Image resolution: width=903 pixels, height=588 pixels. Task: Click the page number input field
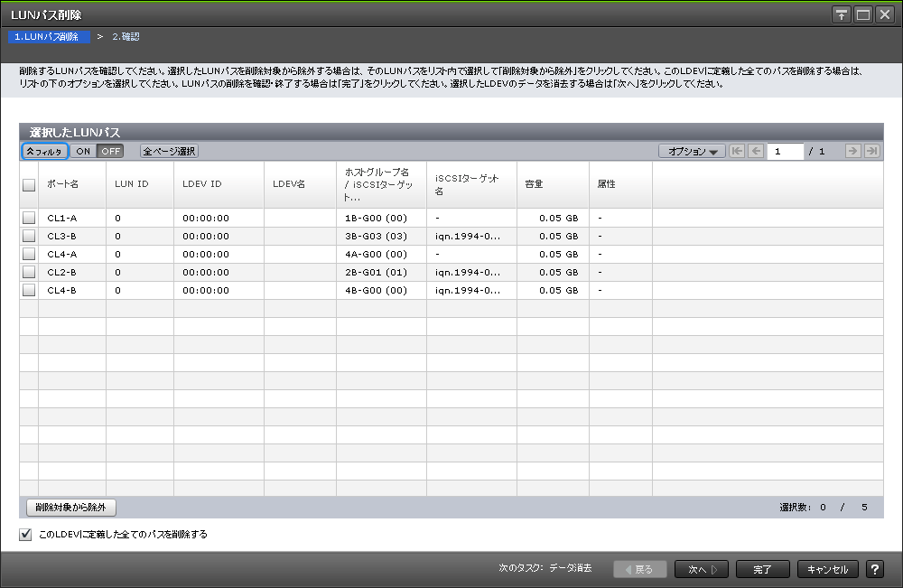click(x=785, y=152)
